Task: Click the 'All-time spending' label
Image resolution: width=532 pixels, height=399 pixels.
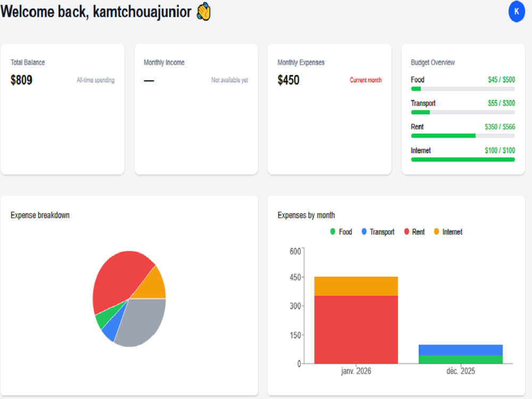Action: tap(95, 80)
